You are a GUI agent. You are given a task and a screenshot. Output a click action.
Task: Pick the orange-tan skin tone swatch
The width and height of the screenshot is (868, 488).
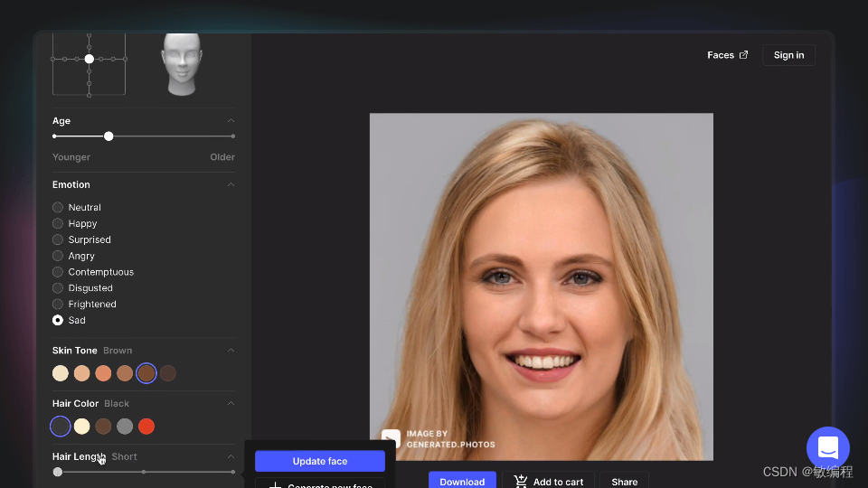point(103,373)
